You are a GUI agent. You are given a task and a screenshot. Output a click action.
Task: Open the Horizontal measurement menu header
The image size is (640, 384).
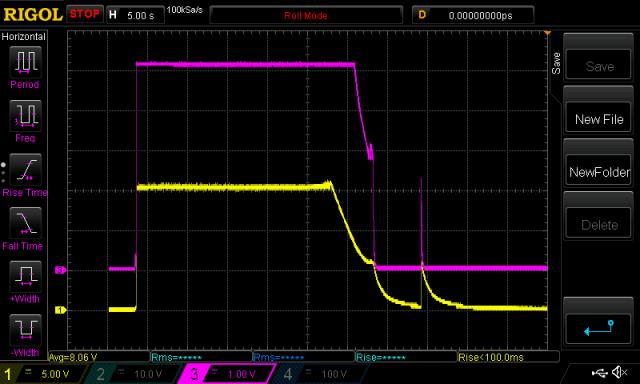[x=24, y=37]
